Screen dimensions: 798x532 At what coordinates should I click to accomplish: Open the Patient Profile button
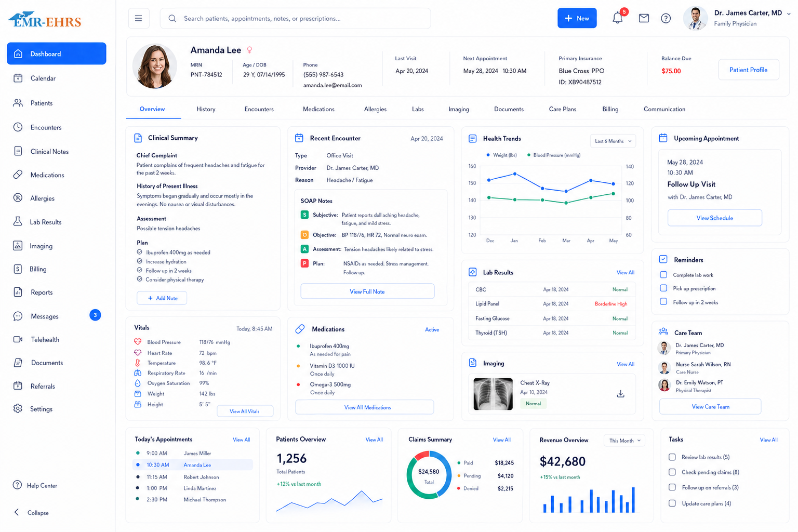[x=748, y=70]
